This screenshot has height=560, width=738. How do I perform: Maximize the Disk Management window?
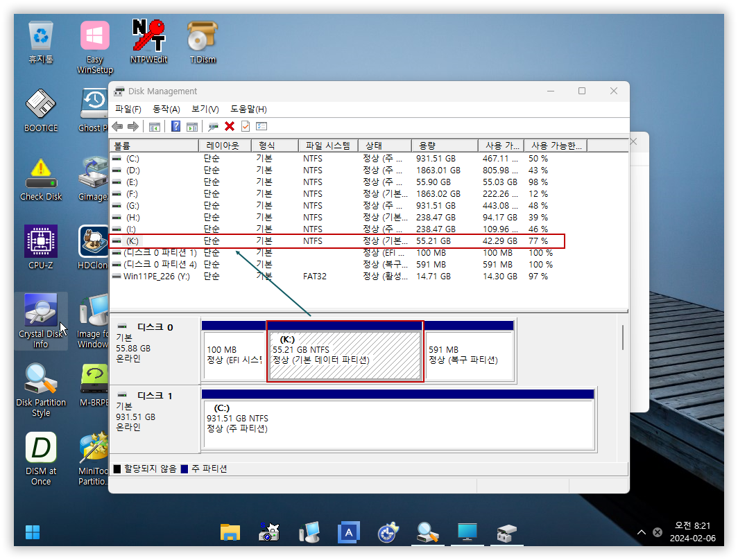[582, 91]
